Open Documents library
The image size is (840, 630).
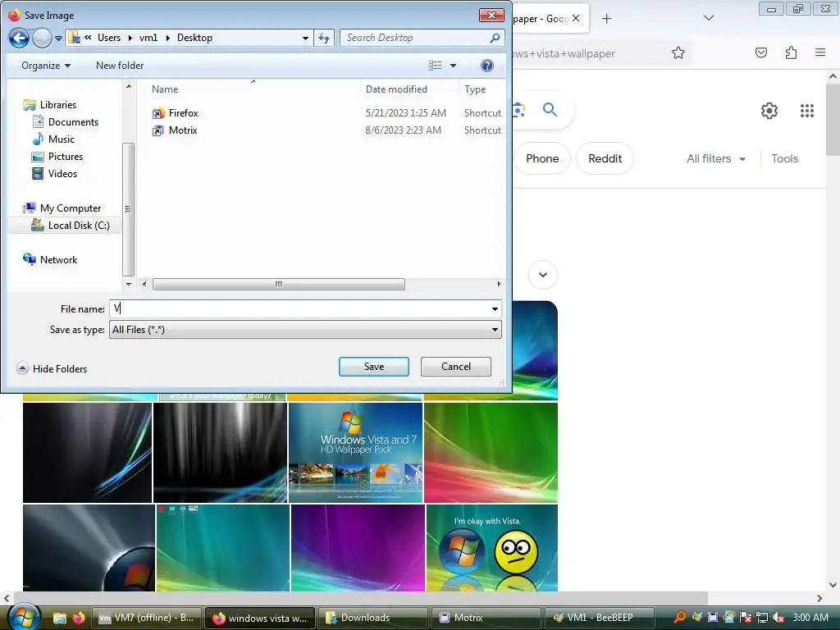[73, 122]
